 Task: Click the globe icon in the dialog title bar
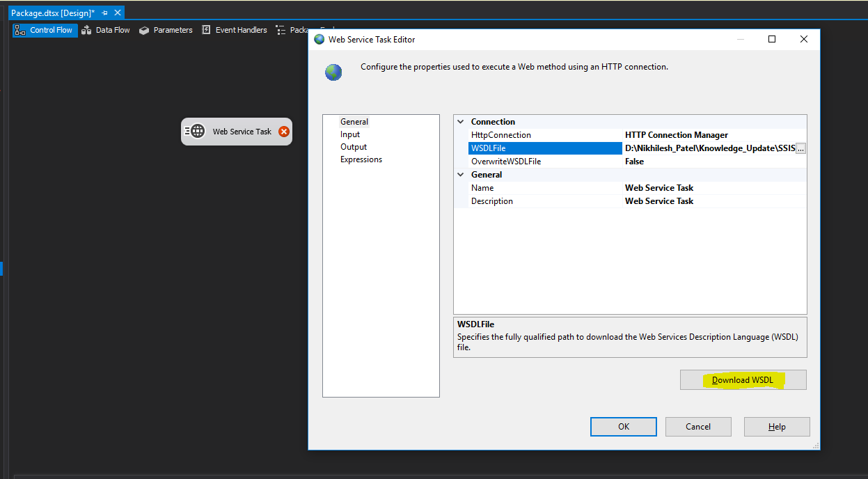click(319, 40)
